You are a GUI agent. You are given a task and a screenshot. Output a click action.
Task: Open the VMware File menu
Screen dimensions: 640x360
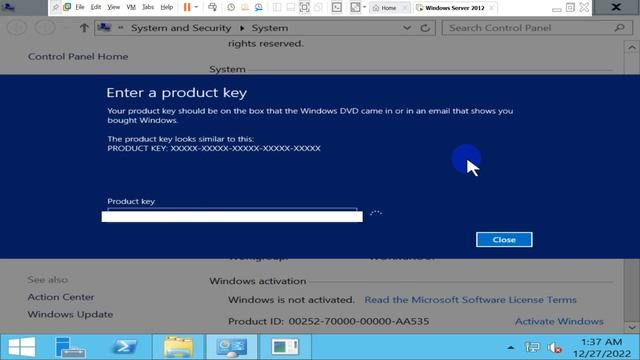[x=80, y=7]
